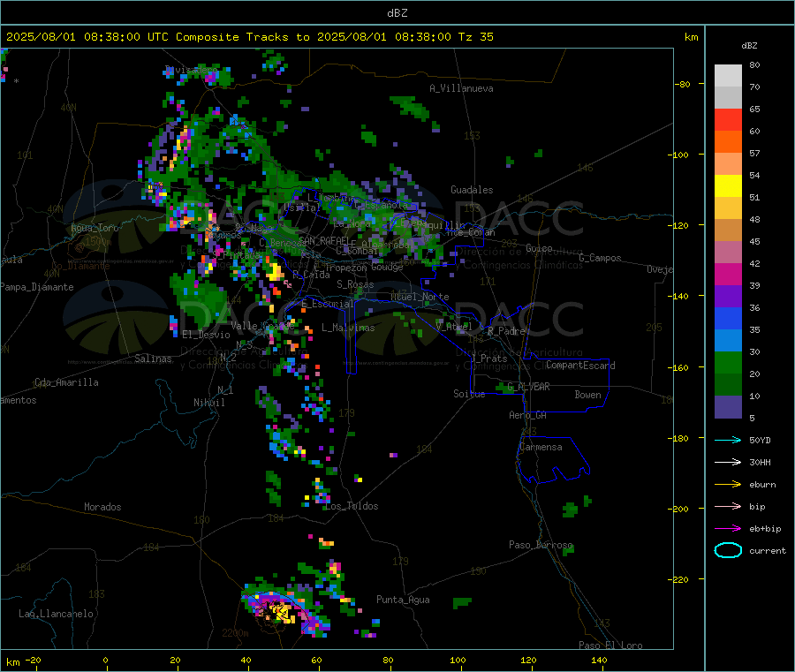The height and width of the screenshot is (672, 795).
Task: Click the cyan 50YD arrow legend icon
Action: [728, 440]
